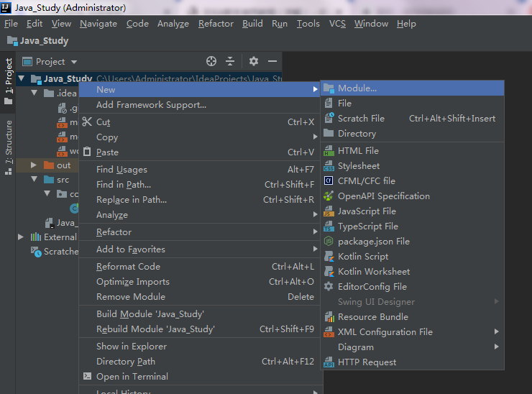Collapse the src folder
This screenshot has height=394, width=532.
pyautogui.click(x=35, y=179)
